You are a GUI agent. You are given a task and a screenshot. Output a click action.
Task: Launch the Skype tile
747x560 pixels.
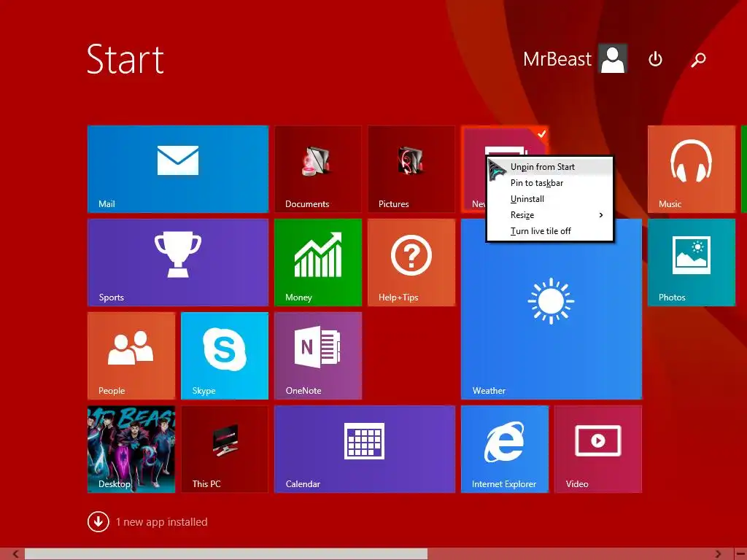[x=225, y=356]
